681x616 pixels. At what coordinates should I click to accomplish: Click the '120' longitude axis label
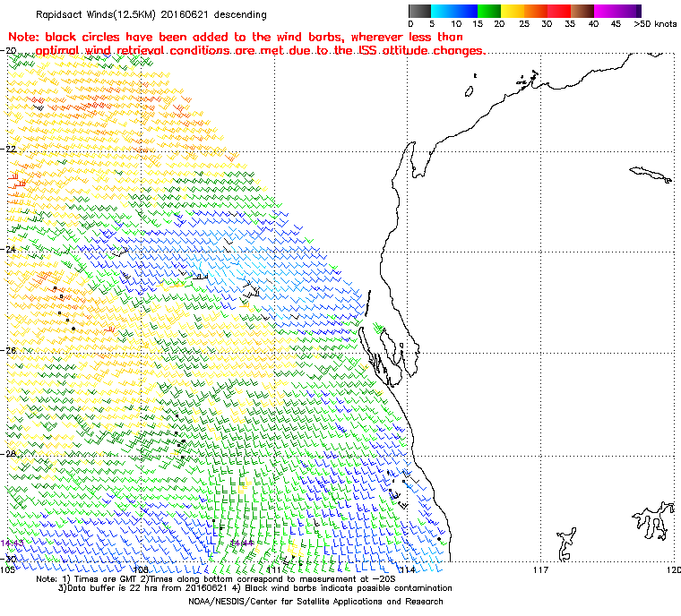point(674,569)
